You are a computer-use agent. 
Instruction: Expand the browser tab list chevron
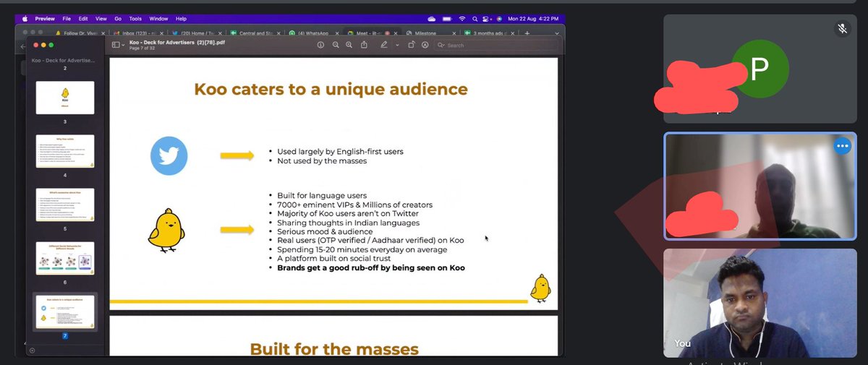point(556,33)
